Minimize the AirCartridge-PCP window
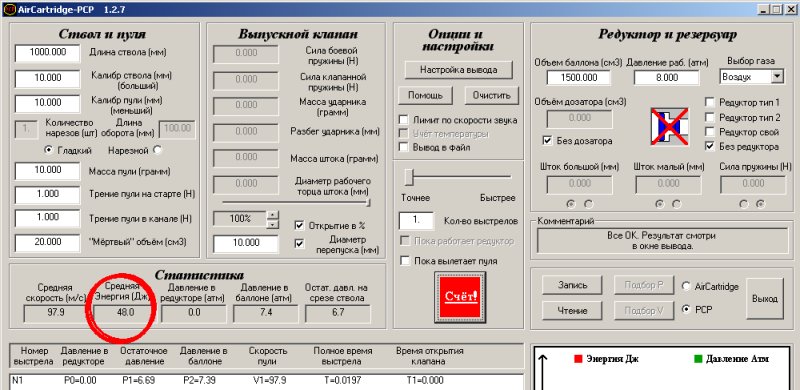The width and height of the screenshot is (800, 390). [x=763, y=9]
